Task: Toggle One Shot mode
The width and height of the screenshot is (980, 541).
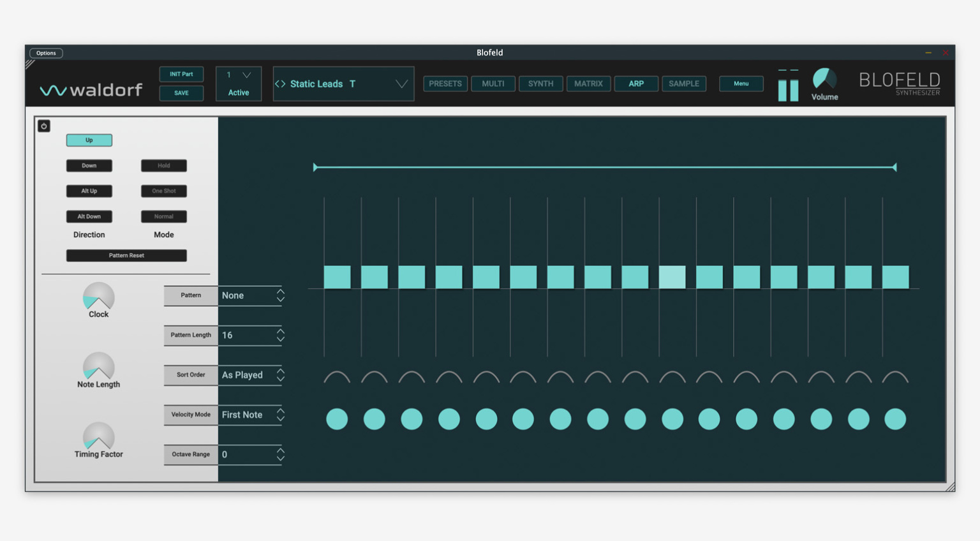Action: 164,191
